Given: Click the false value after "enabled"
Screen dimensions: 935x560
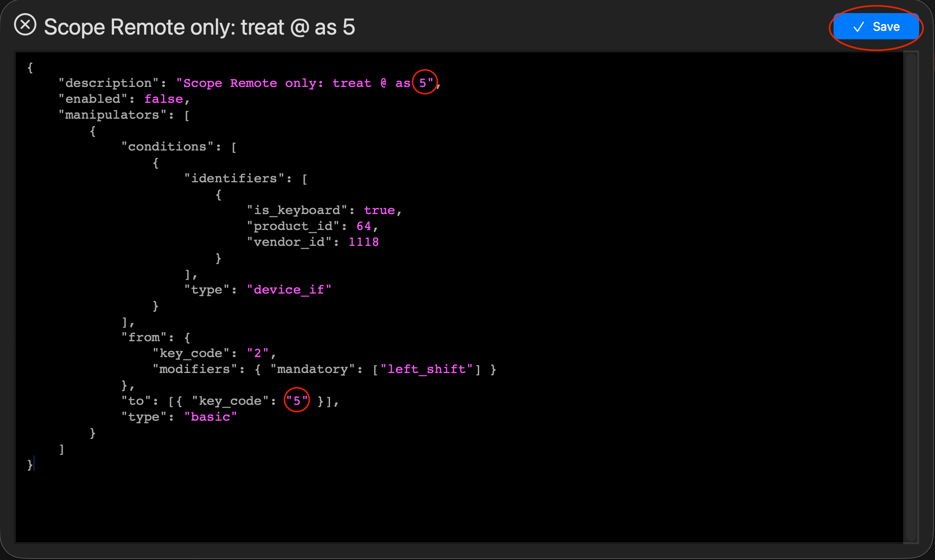Looking at the screenshot, I should (x=164, y=99).
